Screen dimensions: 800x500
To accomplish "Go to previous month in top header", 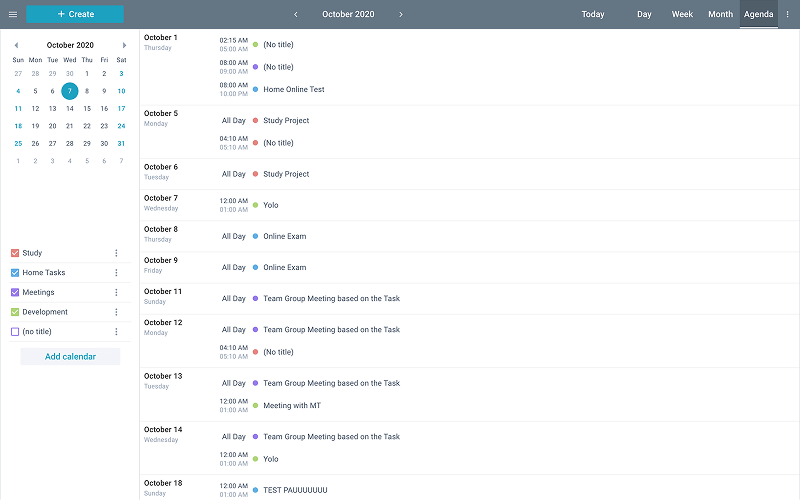I will coord(296,14).
